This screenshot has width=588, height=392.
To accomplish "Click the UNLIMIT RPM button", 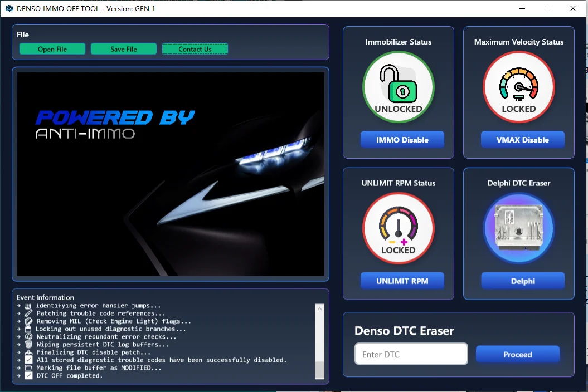I will [402, 281].
